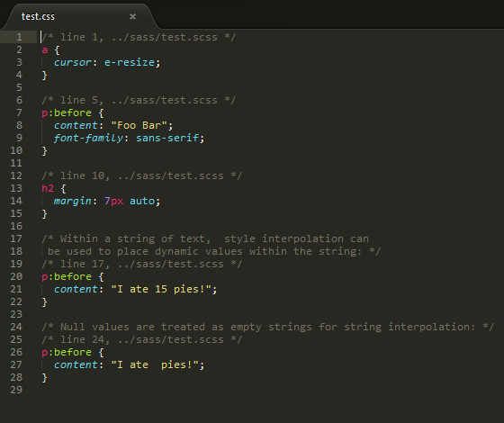Screen dimensions: 504x423
Task: Click closing brace on line 4
Action: pos(45,76)
